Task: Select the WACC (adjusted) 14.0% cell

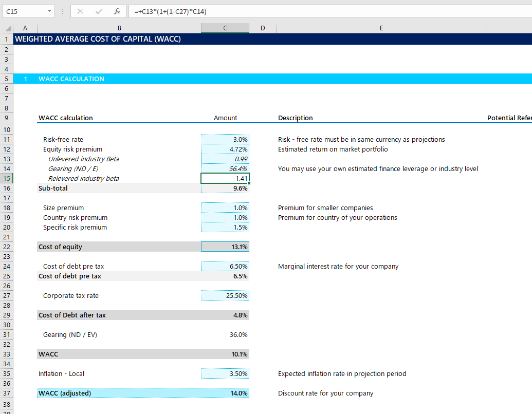Action: coord(225,392)
